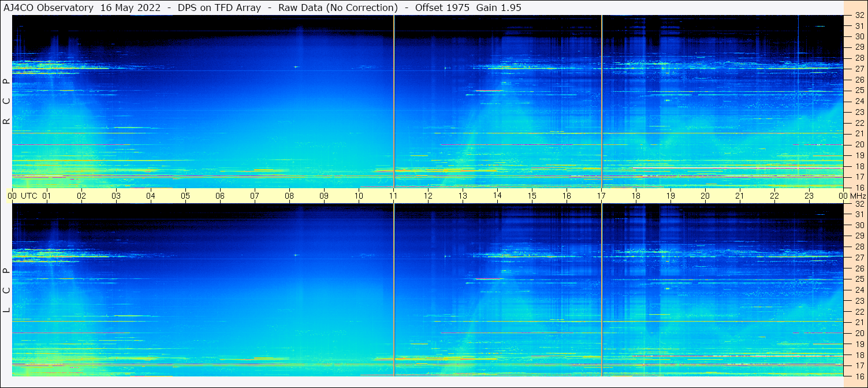Click the 30 MHz label of RCP panel
868x388 pixels.
pyautogui.click(x=859, y=36)
